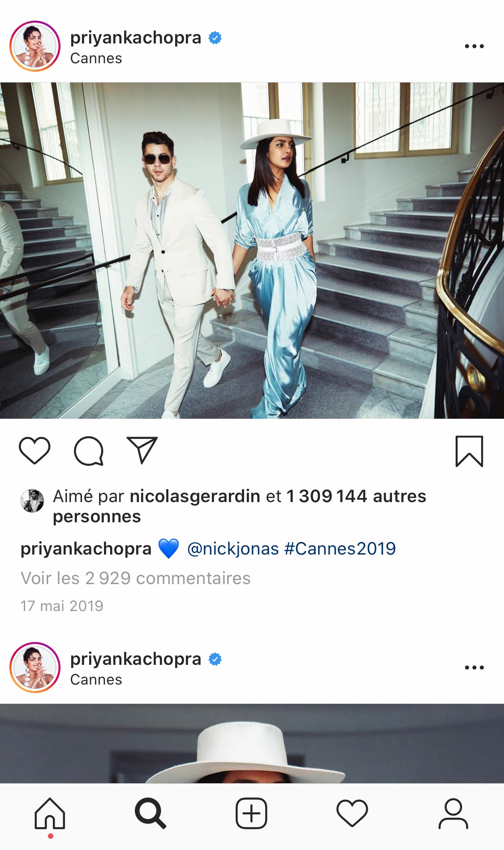Tap Voir les 2 929 commentaires
The image size is (504, 850).
click(x=136, y=578)
